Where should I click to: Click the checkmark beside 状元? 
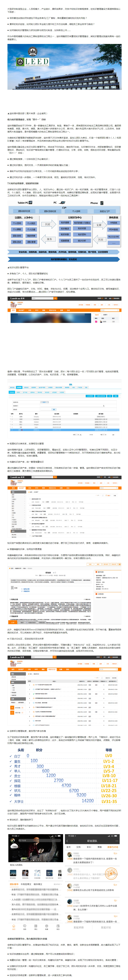(x=10, y=791)
